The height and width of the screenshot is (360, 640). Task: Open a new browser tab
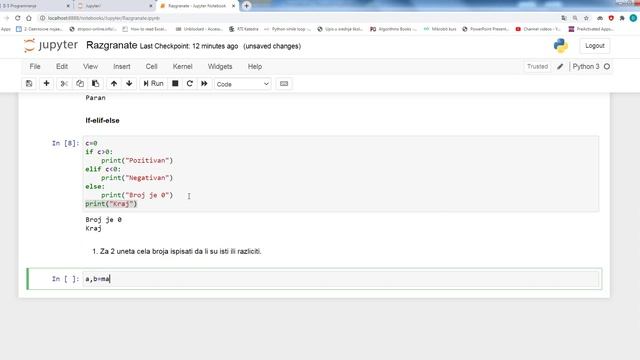247,6
